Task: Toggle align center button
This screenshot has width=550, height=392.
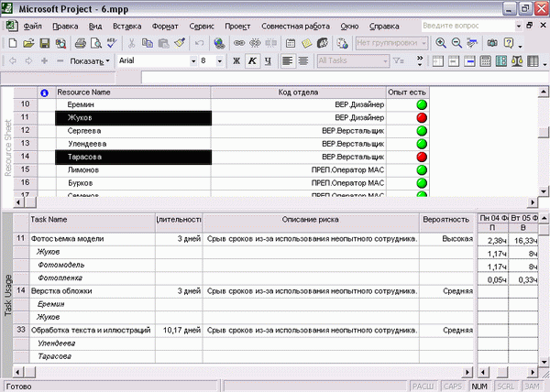Action: 303,61
